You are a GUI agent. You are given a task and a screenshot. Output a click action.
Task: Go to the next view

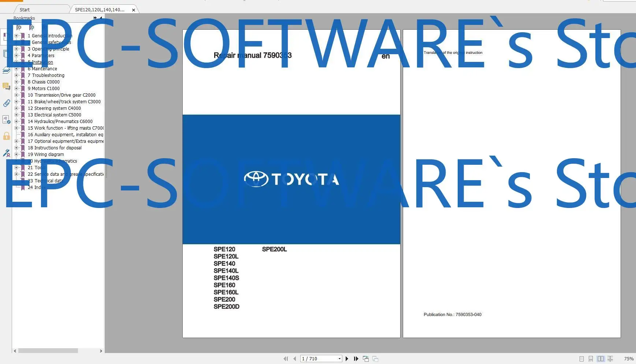coord(375,359)
